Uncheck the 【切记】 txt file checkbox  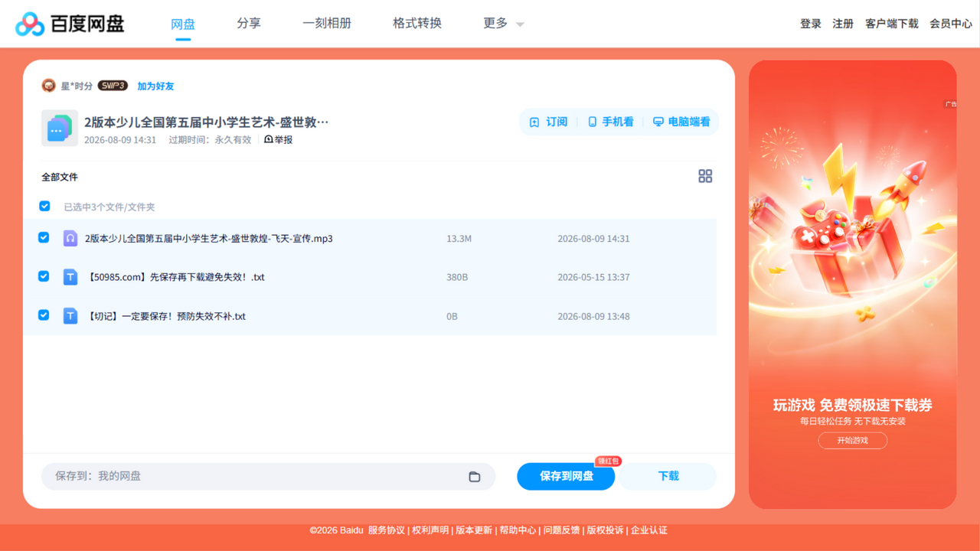[x=44, y=315]
